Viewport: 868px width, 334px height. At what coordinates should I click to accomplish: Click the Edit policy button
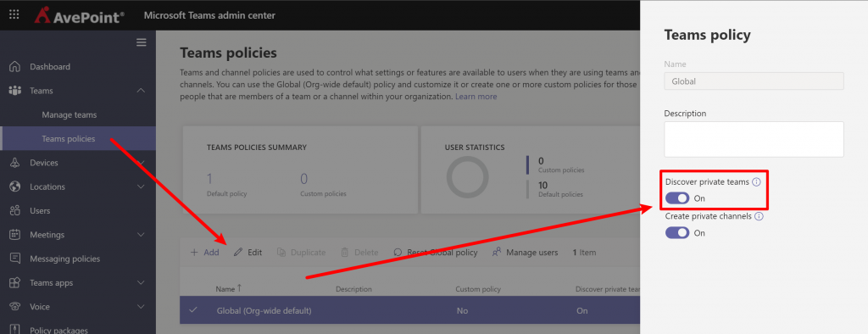point(248,252)
